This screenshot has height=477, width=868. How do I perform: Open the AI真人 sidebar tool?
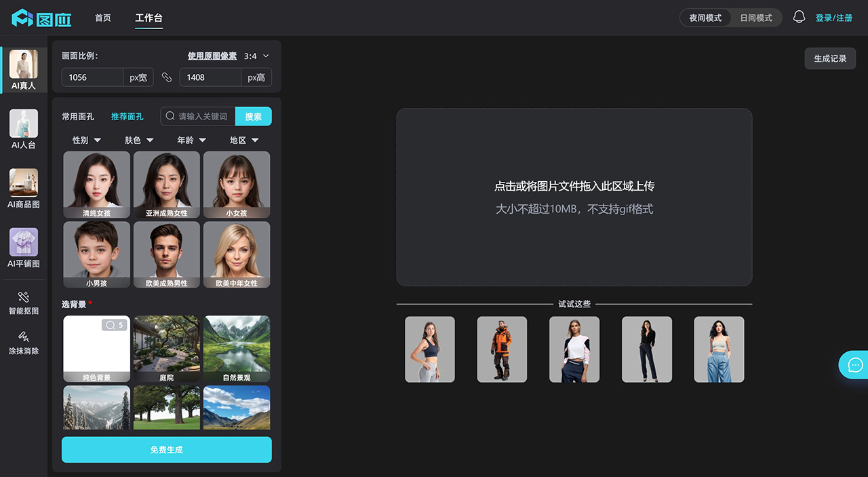tap(24, 70)
